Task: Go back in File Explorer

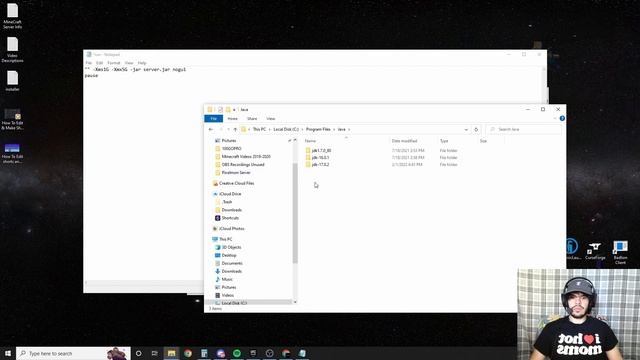Action: pyautogui.click(x=211, y=129)
